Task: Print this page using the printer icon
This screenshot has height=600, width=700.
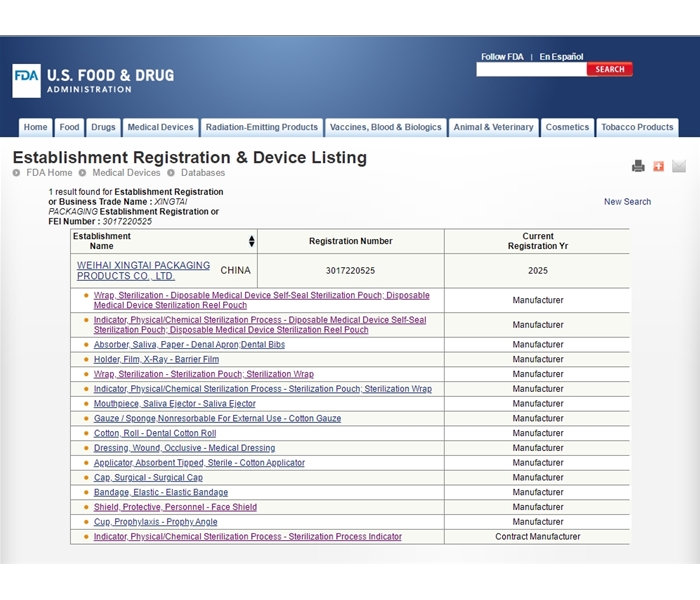Action: pos(638,166)
